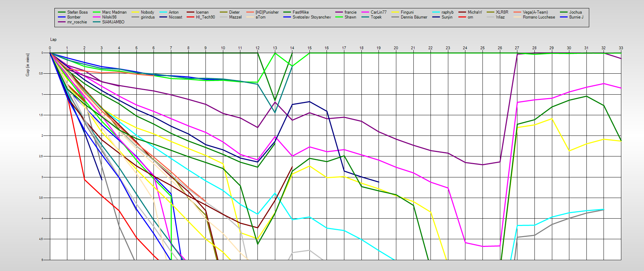Select Romano Lucchese legend entry
This screenshot has height=271, width=644.
tap(539, 17)
